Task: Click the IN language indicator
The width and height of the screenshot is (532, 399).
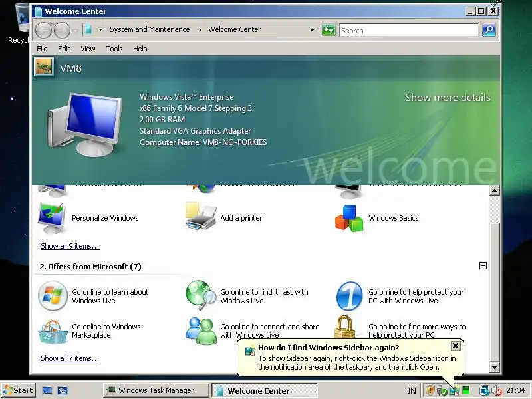Action: click(x=412, y=391)
